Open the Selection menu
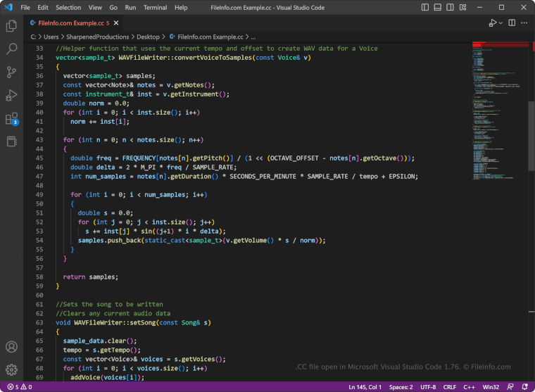Screen dimensions: 535x392 (68, 8)
